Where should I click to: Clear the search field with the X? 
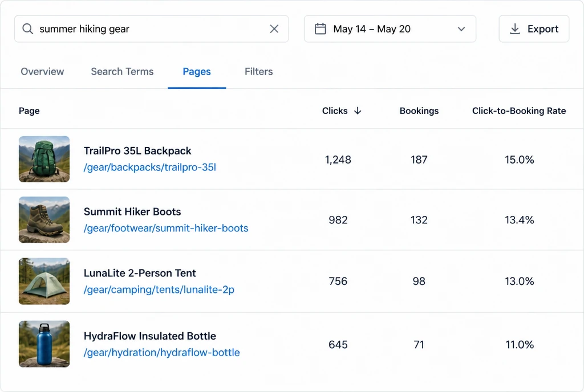[274, 28]
